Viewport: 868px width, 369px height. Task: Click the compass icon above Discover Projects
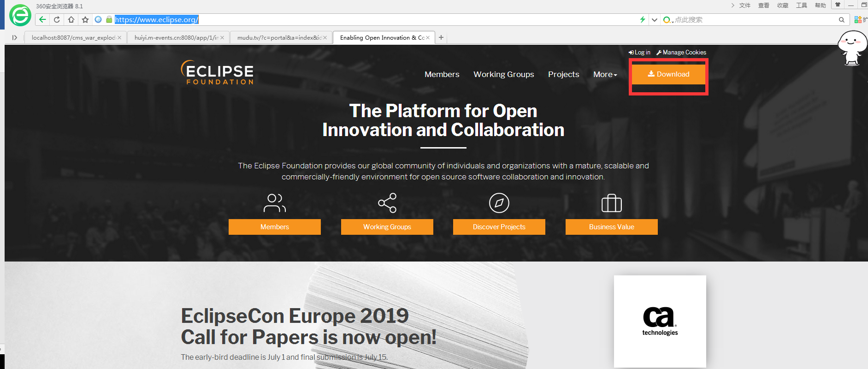499,203
